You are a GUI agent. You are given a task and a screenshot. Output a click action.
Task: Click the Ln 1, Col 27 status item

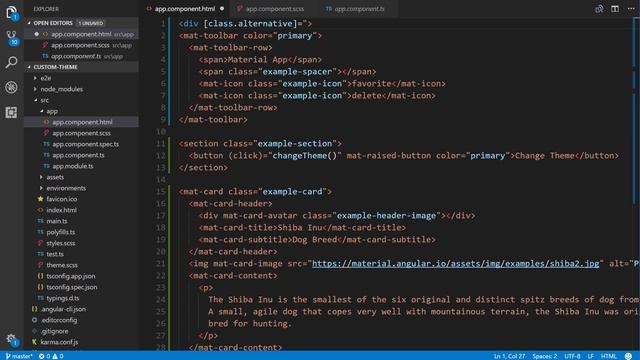[x=509, y=356]
